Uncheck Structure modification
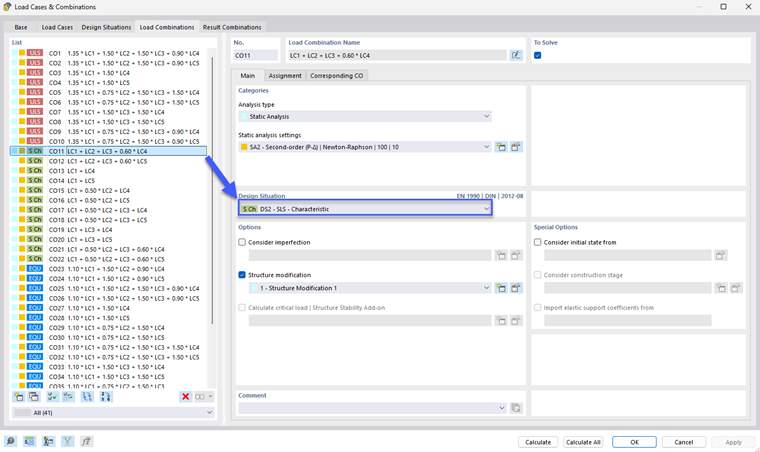 click(x=242, y=275)
